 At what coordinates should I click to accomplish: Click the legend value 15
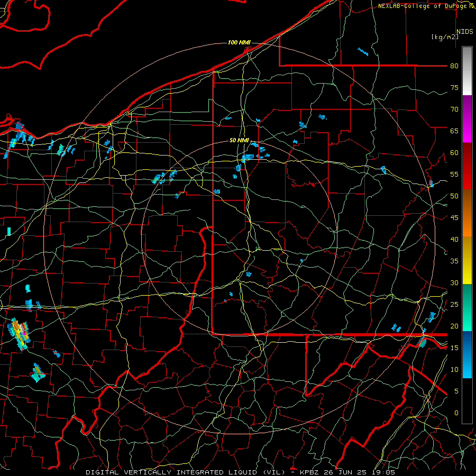[x=454, y=348]
